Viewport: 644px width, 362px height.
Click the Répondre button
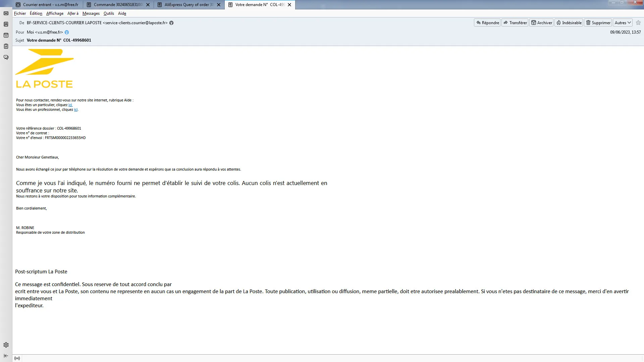pos(487,22)
